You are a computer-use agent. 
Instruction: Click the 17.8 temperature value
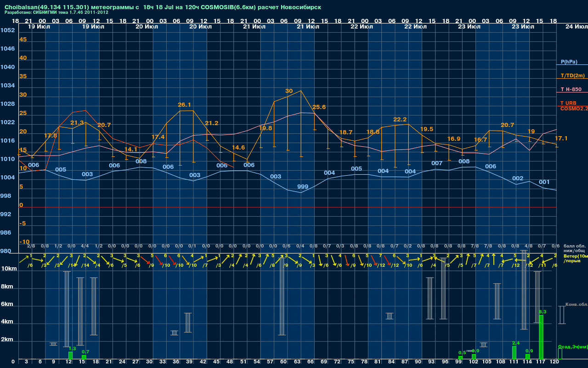(x=51, y=136)
